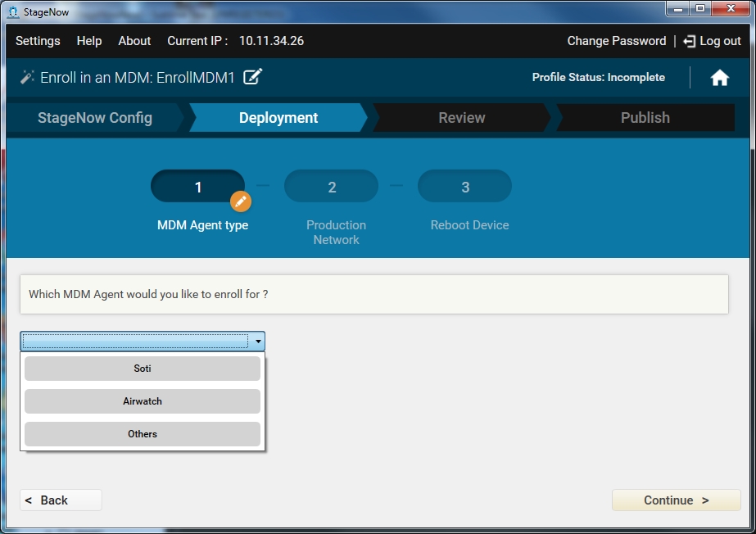Screen dimensions: 756x534
Task: Go to the Review tab
Action: point(462,118)
